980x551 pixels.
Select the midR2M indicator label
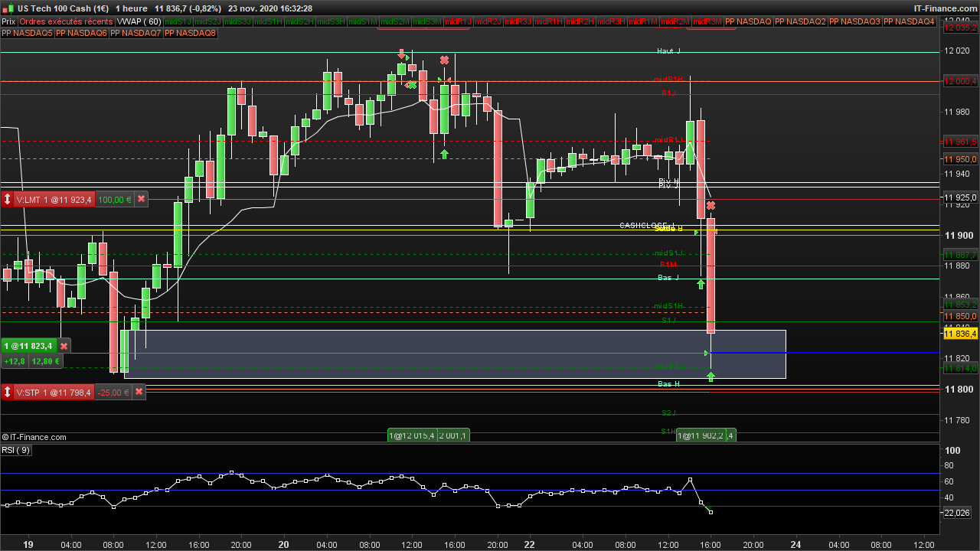tap(675, 21)
